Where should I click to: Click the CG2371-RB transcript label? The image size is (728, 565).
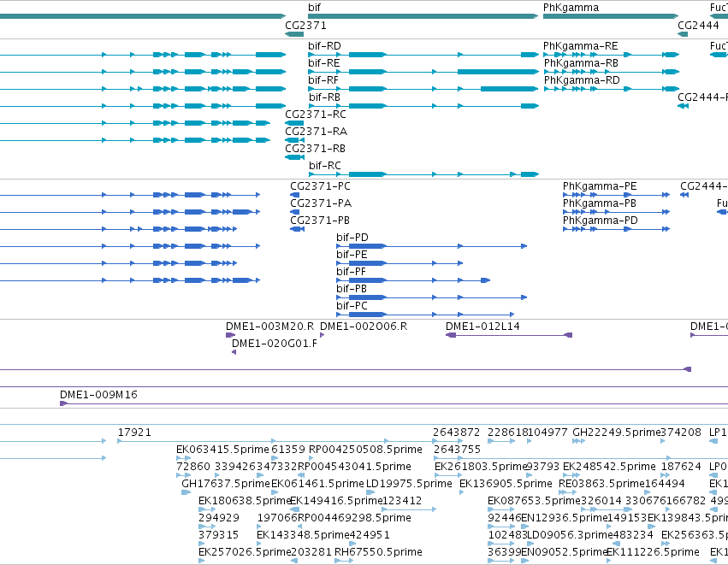[316, 149]
